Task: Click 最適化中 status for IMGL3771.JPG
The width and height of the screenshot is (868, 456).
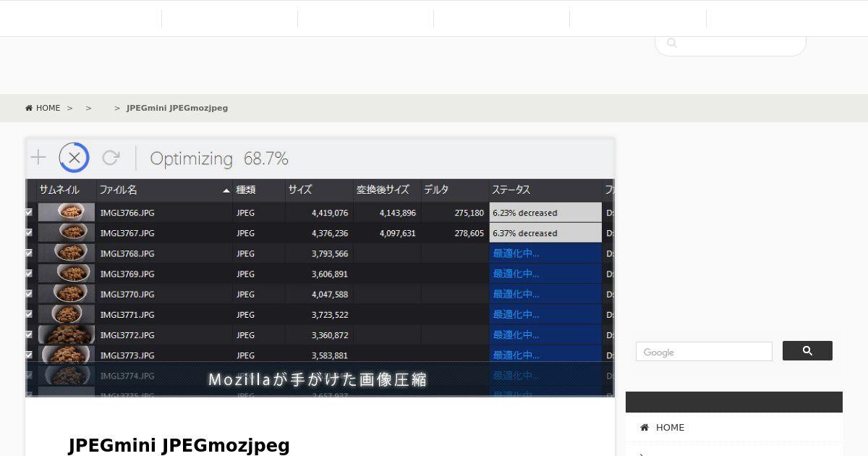Action: coord(546,314)
